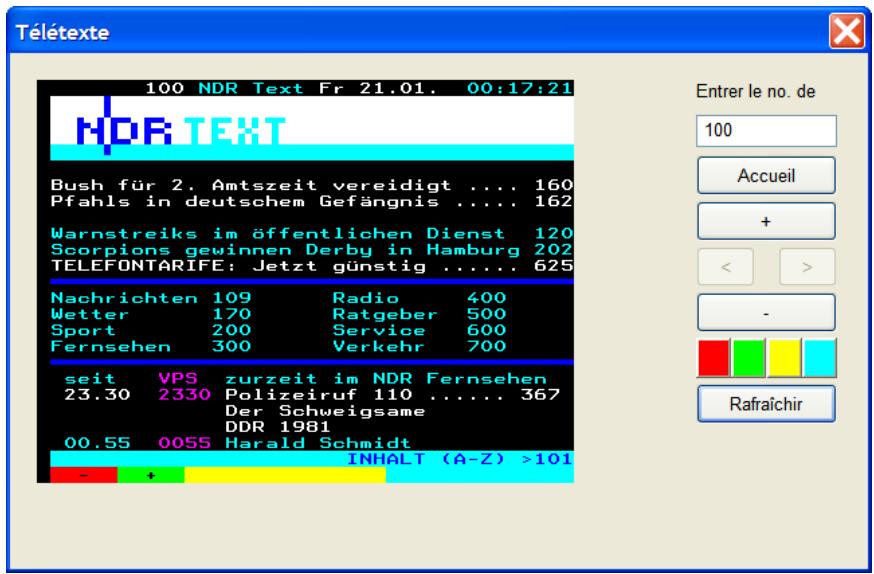Click the green teletext color button
Viewport: 874px width, 574px height.
[x=749, y=356]
